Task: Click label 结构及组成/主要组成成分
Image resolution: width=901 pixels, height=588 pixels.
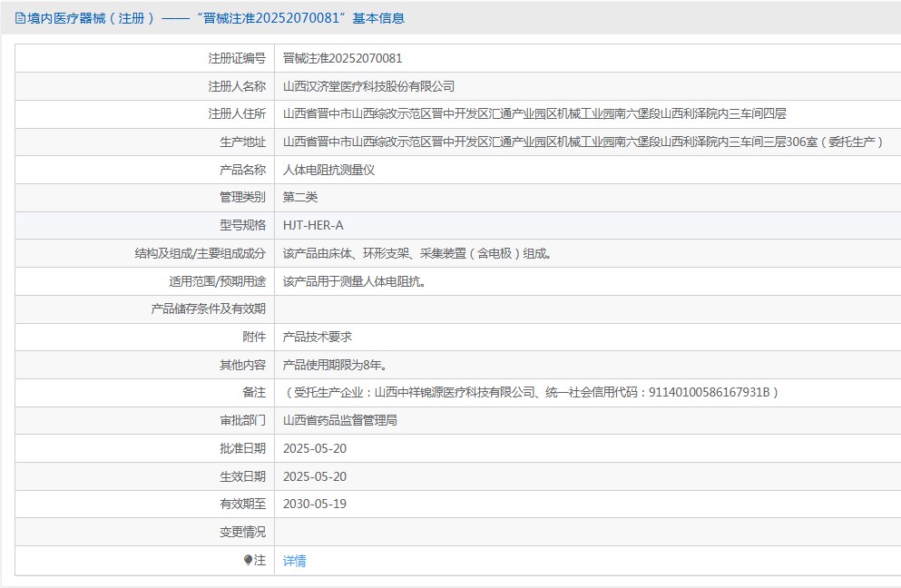Action: (x=200, y=253)
